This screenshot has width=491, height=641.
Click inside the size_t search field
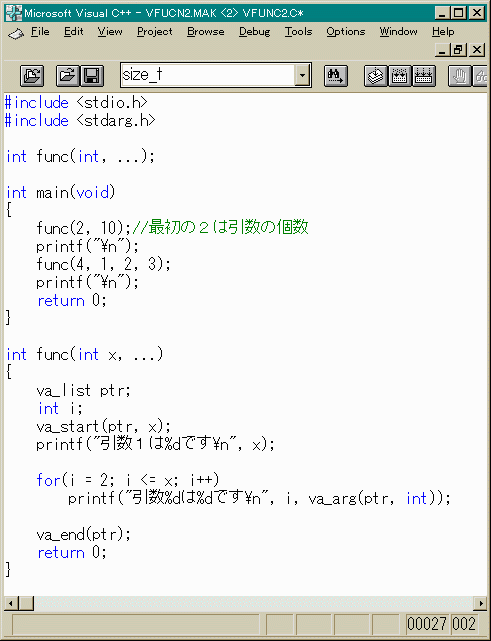click(x=208, y=75)
